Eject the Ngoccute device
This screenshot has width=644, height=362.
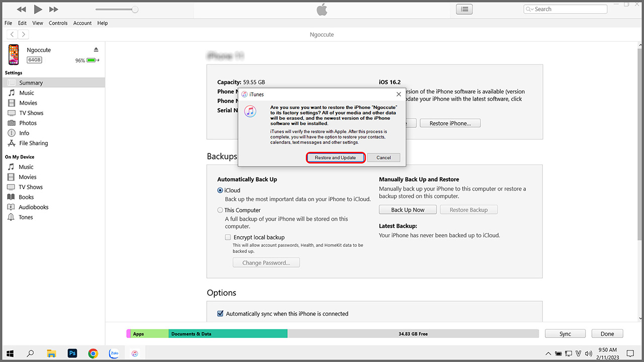(96, 49)
